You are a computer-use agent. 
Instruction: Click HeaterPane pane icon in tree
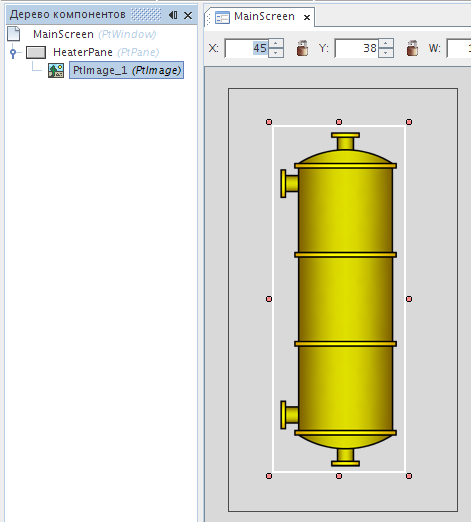36,52
